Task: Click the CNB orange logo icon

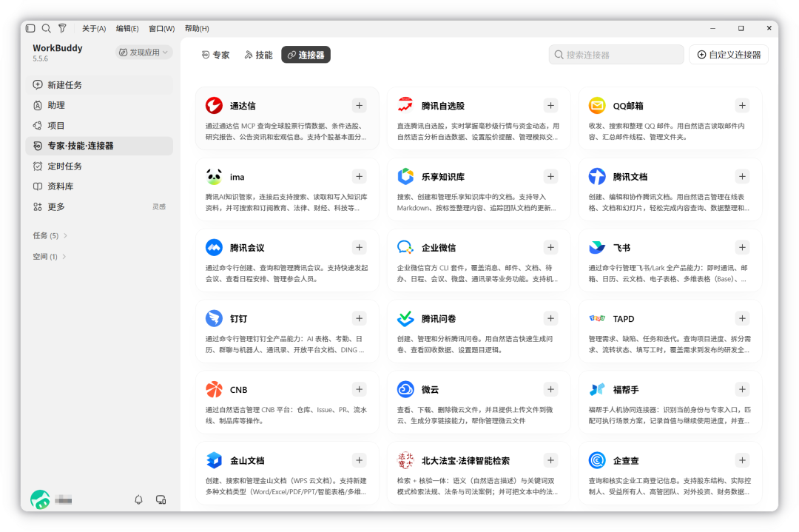Action: [x=214, y=389]
